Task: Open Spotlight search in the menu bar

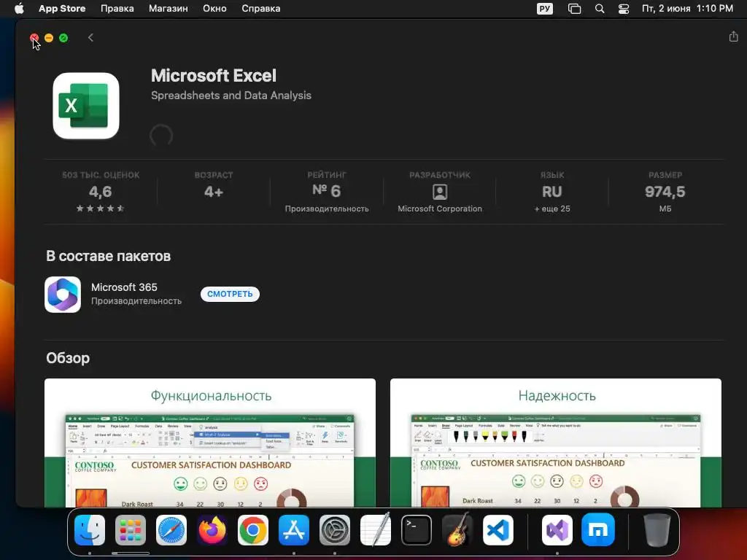Action: [x=600, y=9]
